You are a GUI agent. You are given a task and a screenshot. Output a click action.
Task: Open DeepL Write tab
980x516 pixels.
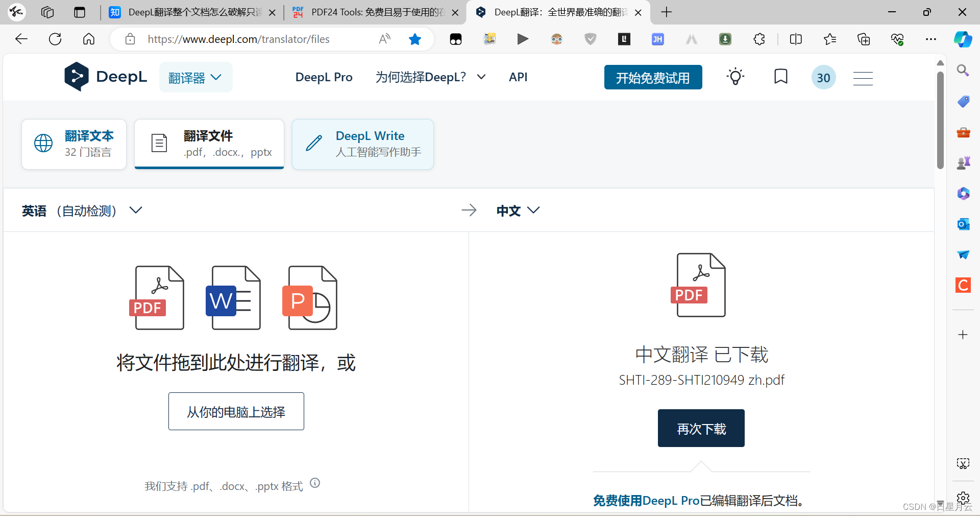pyautogui.click(x=363, y=144)
